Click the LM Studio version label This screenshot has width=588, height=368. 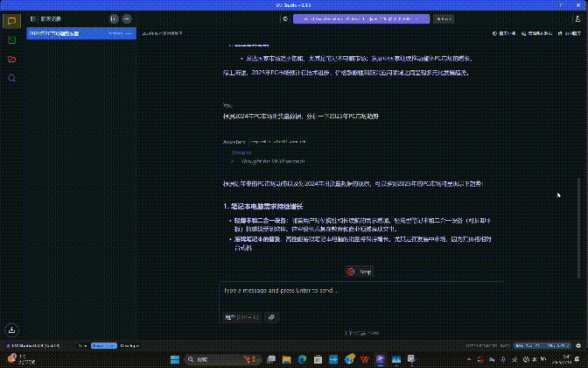pos(34,346)
